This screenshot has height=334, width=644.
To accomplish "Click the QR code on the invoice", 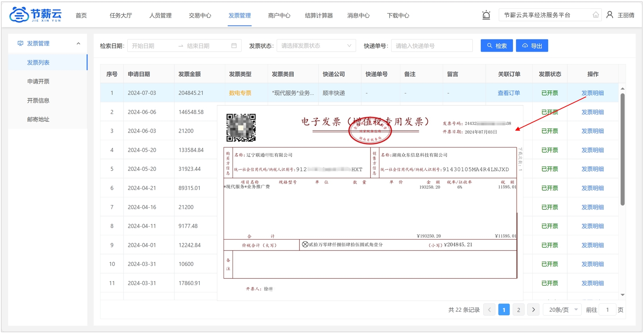I will point(241,128).
